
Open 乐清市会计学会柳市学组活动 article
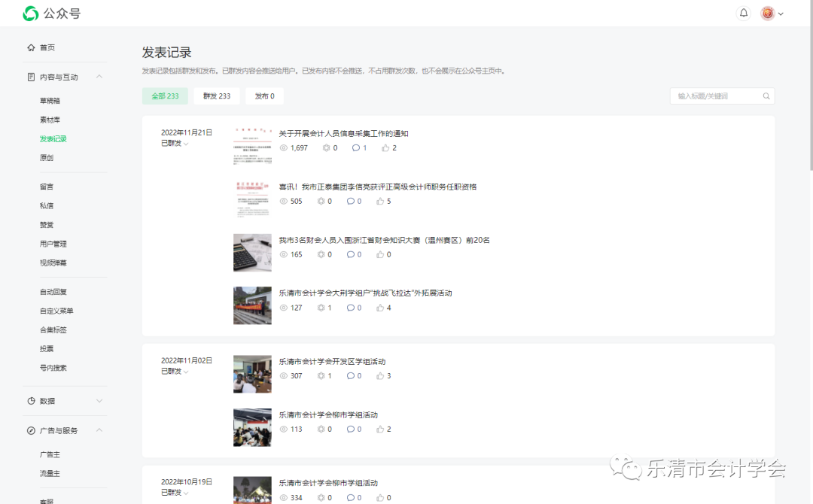coord(331,414)
